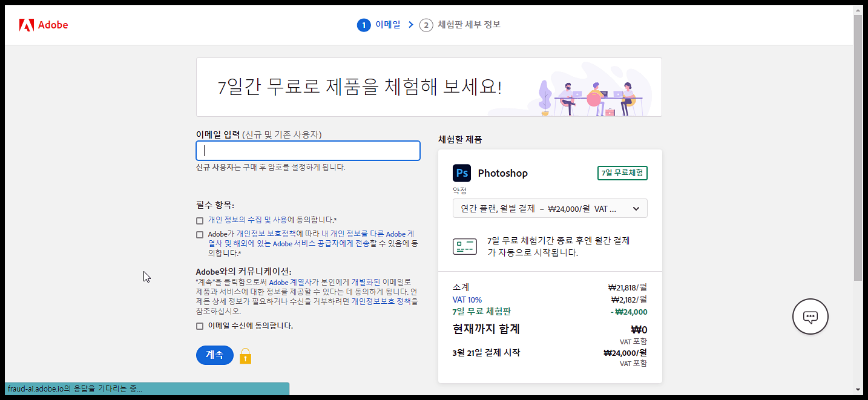Focus the 이메일 입력 email field

click(308, 151)
